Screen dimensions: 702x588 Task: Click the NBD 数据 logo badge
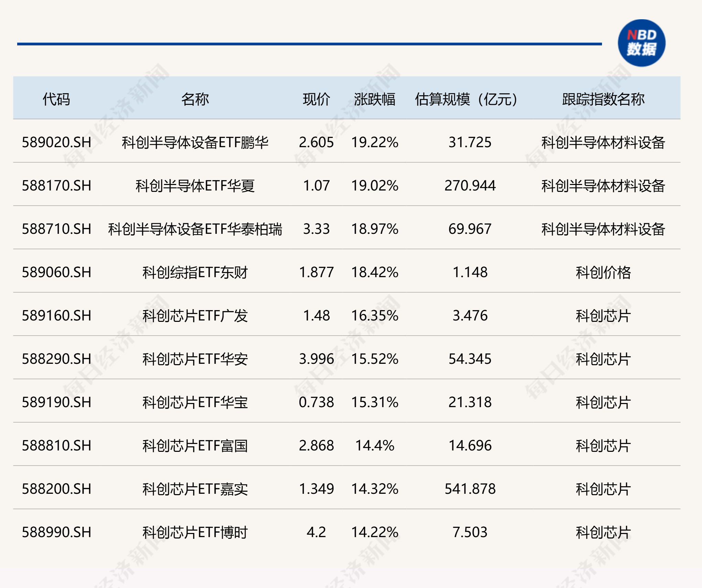pos(641,43)
